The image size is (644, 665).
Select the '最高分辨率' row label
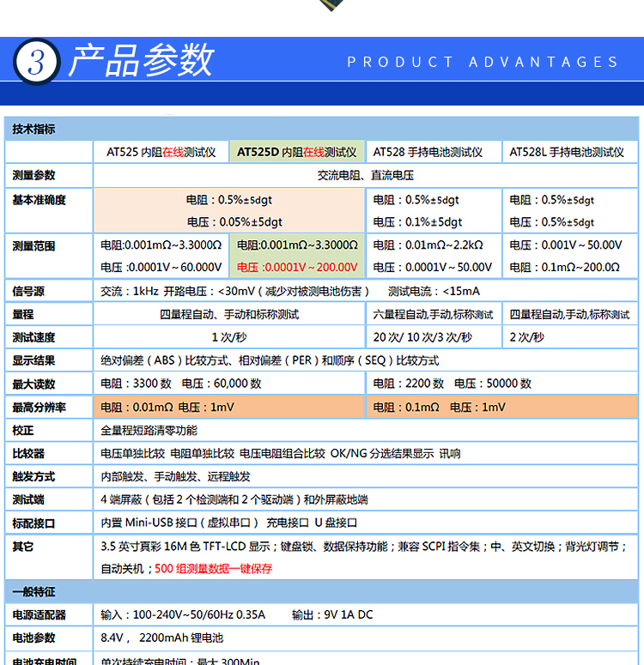[39, 407]
